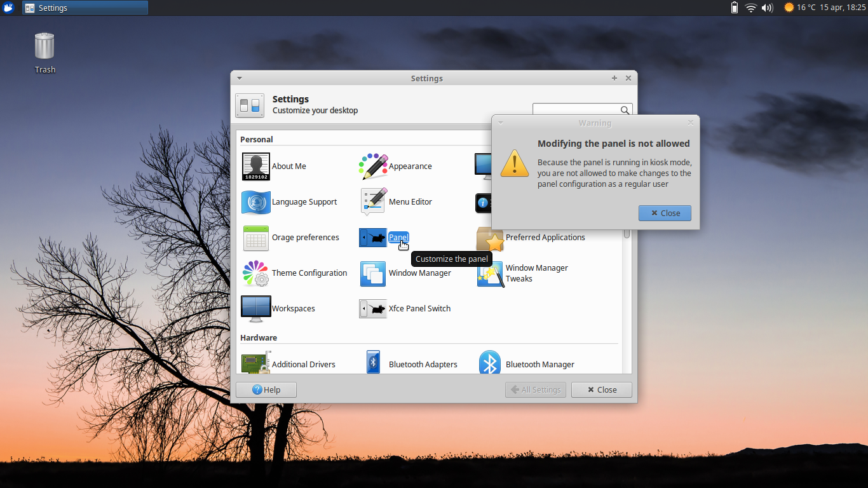Open Window Manager Tweaks

tap(536, 273)
